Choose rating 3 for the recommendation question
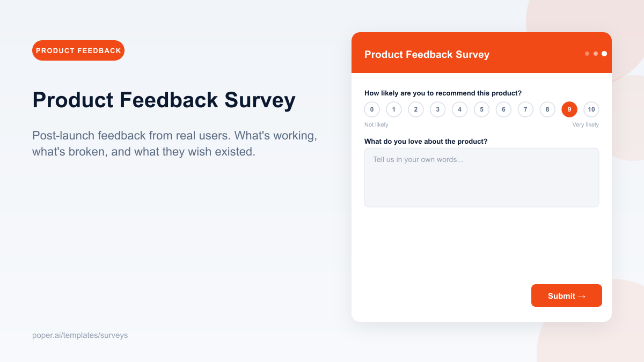The width and height of the screenshot is (644, 362). click(437, 109)
